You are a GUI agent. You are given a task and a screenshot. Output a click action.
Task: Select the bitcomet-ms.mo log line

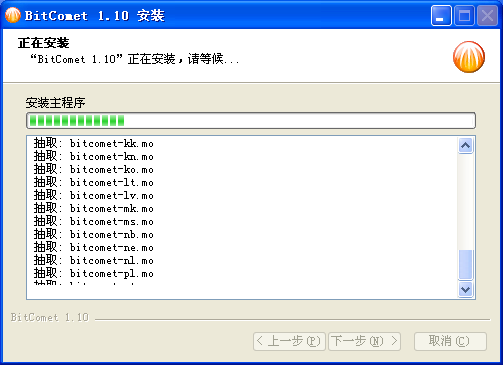94,222
